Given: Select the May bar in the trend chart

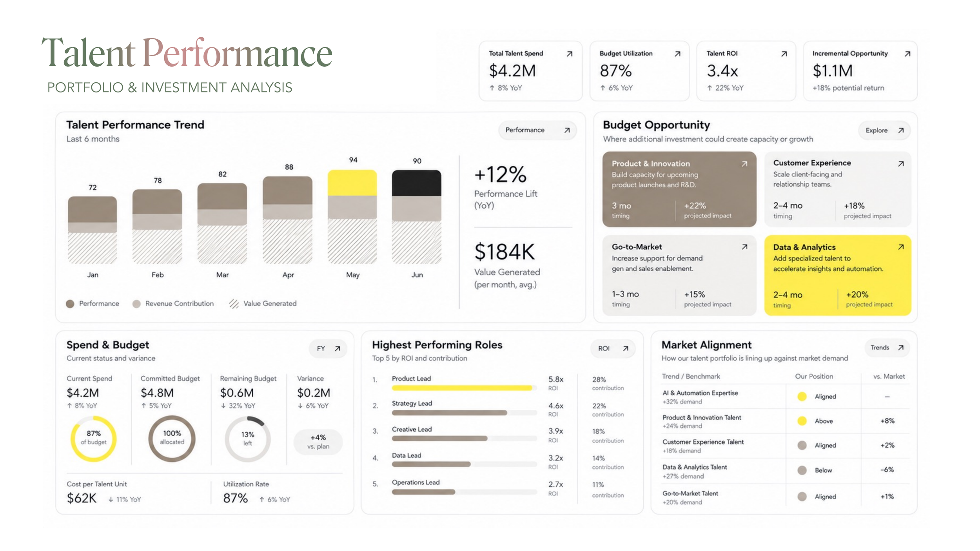Looking at the screenshot, I should pyautogui.click(x=352, y=217).
